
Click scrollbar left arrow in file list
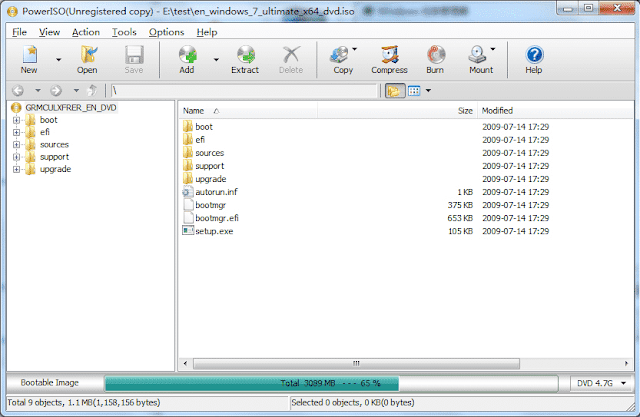[x=185, y=363]
